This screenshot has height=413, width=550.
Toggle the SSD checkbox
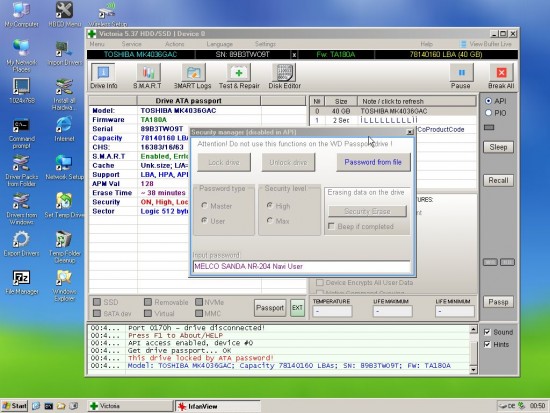tap(97, 302)
